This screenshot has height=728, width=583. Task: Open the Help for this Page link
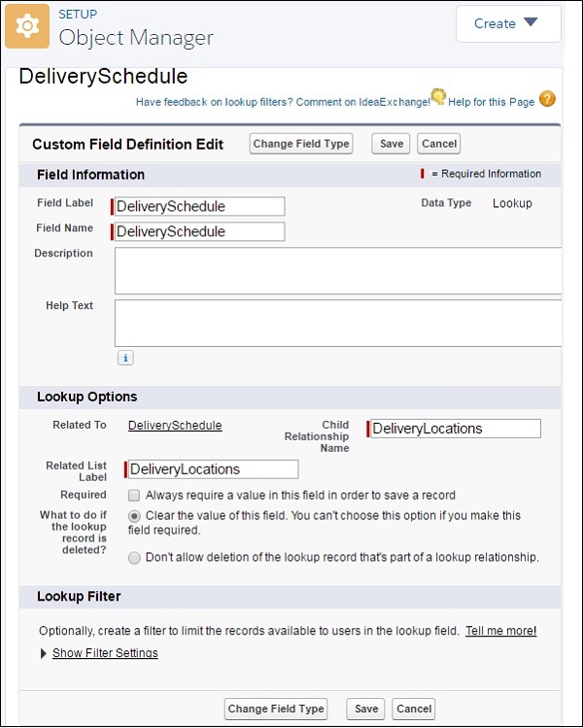(x=492, y=101)
